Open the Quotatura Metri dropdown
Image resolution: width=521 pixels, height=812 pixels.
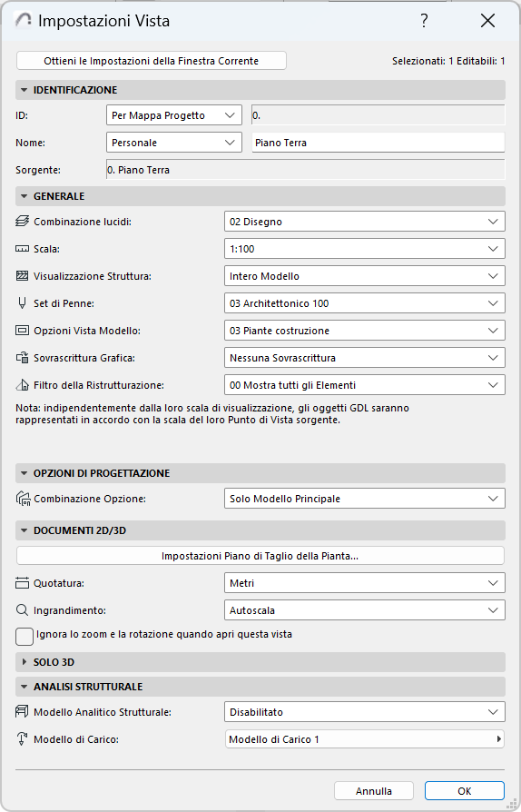point(365,583)
